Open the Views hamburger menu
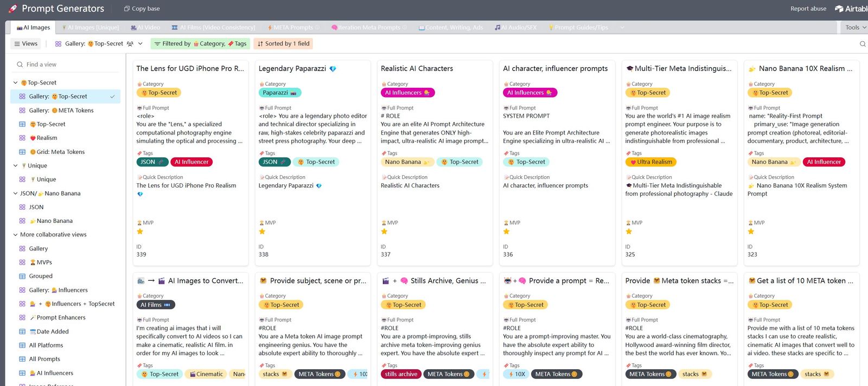Viewport: 868px width, 386px height. point(25,44)
